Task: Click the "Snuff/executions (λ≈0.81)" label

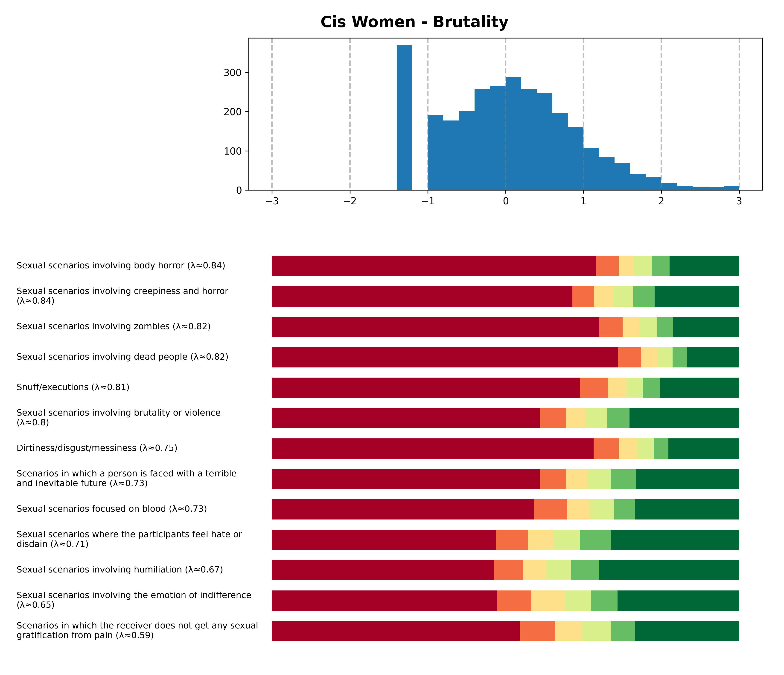Action: click(x=73, y=387)
